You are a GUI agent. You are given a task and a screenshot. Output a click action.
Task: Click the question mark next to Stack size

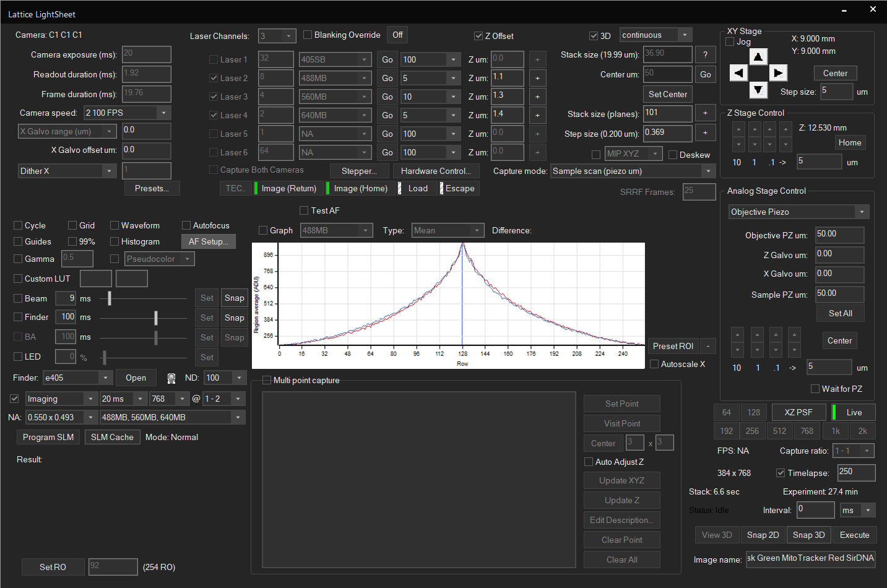pos(705,54)
